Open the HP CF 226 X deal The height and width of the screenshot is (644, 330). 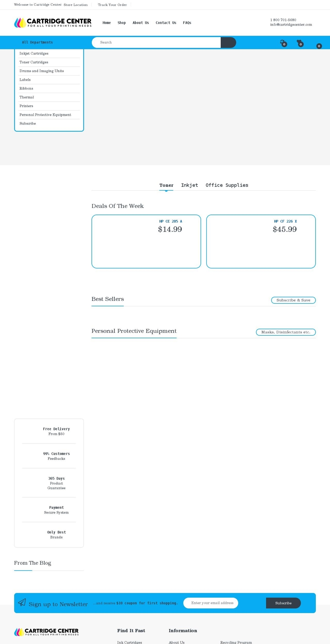[x=285, y=222]
